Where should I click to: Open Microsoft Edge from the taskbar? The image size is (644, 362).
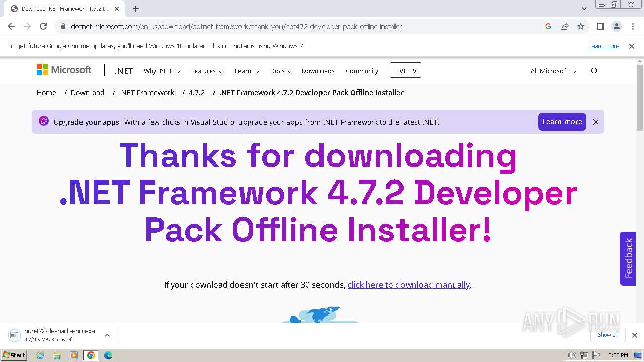[x=108, y=355]
